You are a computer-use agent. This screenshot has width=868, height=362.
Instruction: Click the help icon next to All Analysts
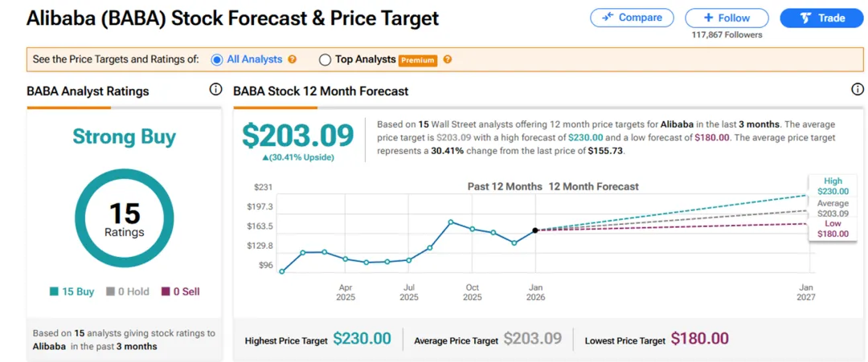click(293, 59)
